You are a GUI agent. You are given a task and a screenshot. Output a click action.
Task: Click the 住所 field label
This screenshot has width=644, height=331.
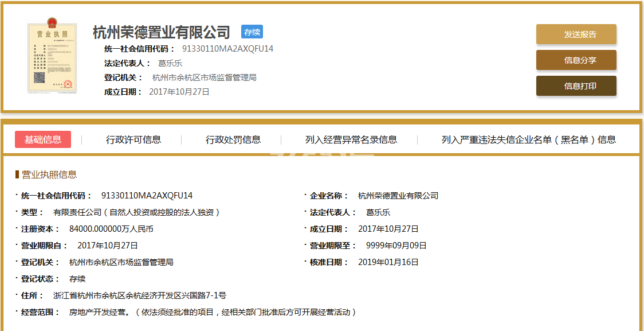[32, 295]
